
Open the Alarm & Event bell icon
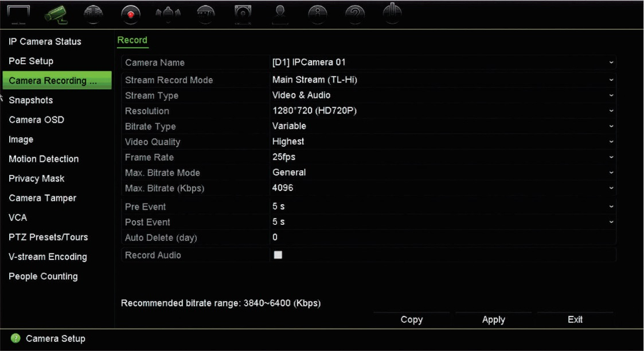coord(168,14)
